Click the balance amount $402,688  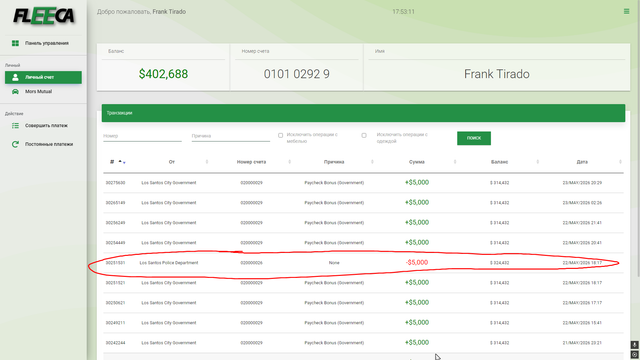(163, 74)
